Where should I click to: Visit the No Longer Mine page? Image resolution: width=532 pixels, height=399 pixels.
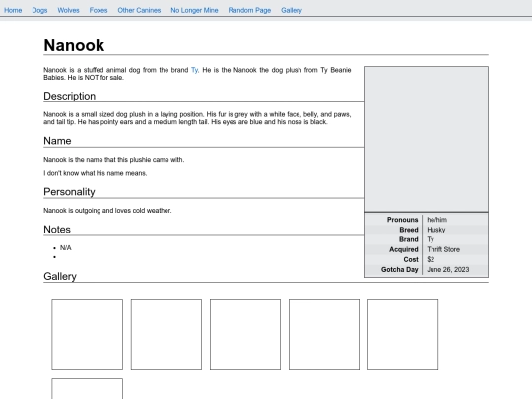point(194,10)
